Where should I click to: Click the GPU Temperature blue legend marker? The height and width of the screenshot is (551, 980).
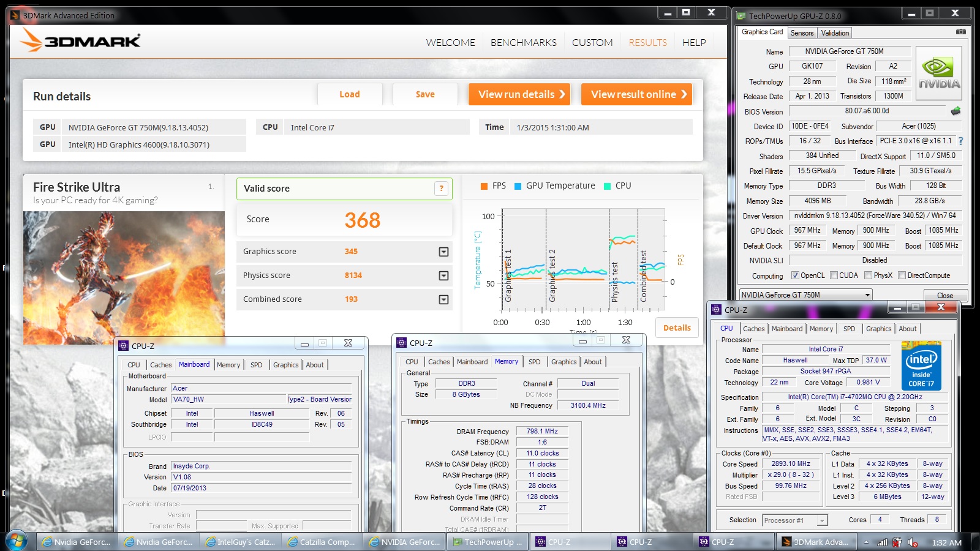518,186
